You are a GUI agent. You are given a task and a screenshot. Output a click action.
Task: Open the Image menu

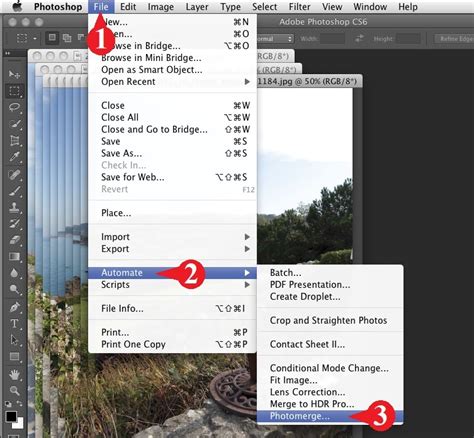160,7
